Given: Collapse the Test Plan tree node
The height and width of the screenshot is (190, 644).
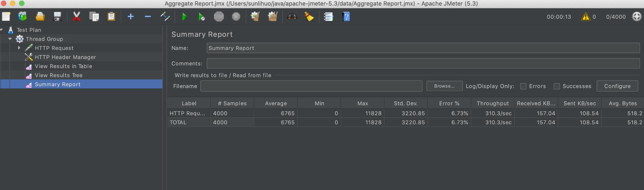Looking at the screenshot, I should pyautogui.click(x=2, y=30).
